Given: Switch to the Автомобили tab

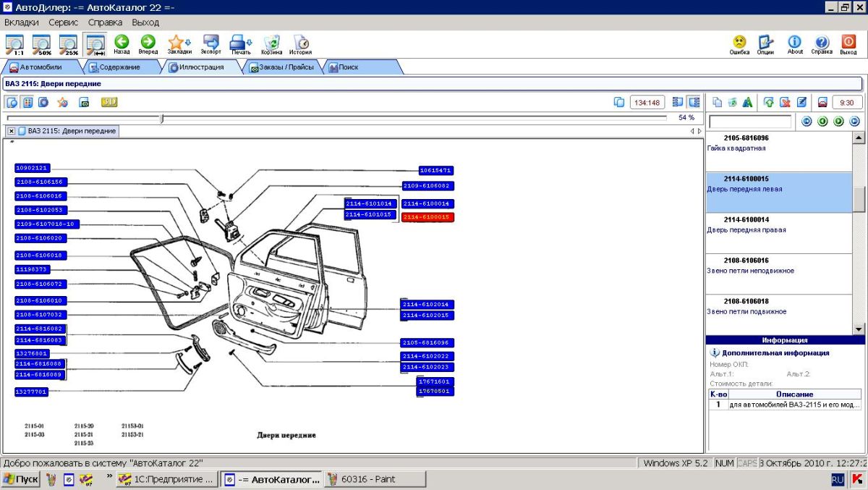Looking at the screenshot, I should click(41, 67).
